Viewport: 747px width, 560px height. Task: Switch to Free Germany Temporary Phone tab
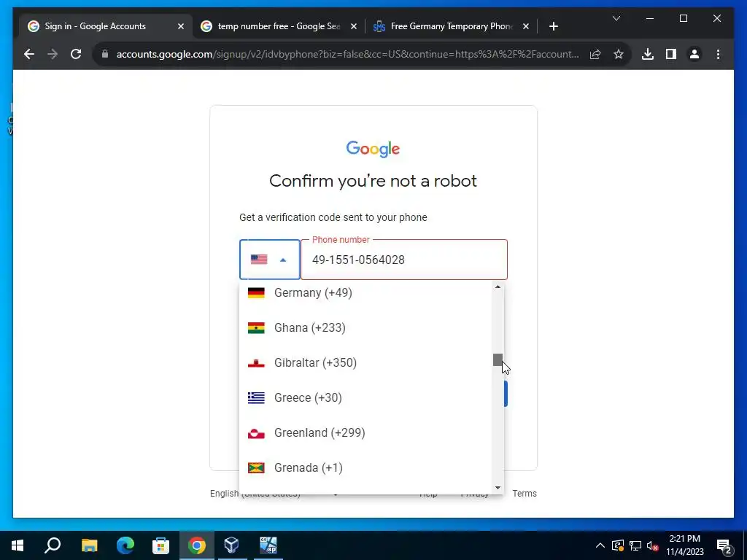point(451,26)
